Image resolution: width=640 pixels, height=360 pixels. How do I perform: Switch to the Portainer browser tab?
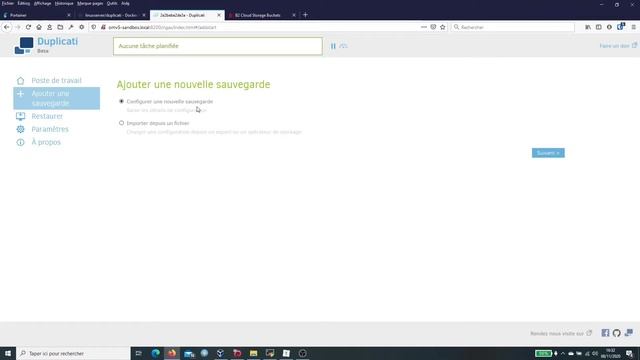coord(37,15)
